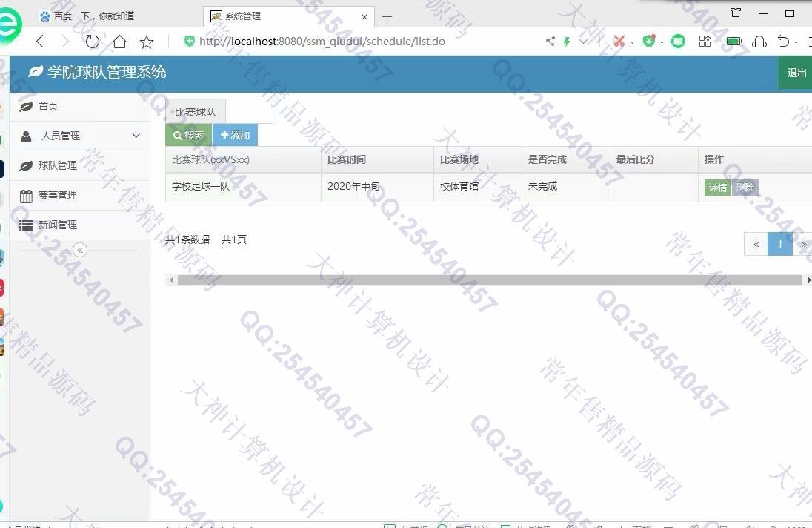Go to previous page with « button
Viewport: 812px width, 528px height.
point(756,244)
